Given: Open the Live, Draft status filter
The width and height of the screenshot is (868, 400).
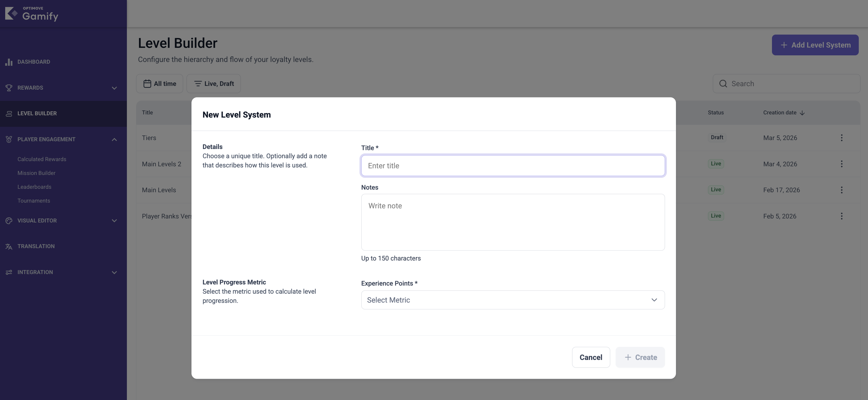Looking at the screenshot, I should [214, 84].
